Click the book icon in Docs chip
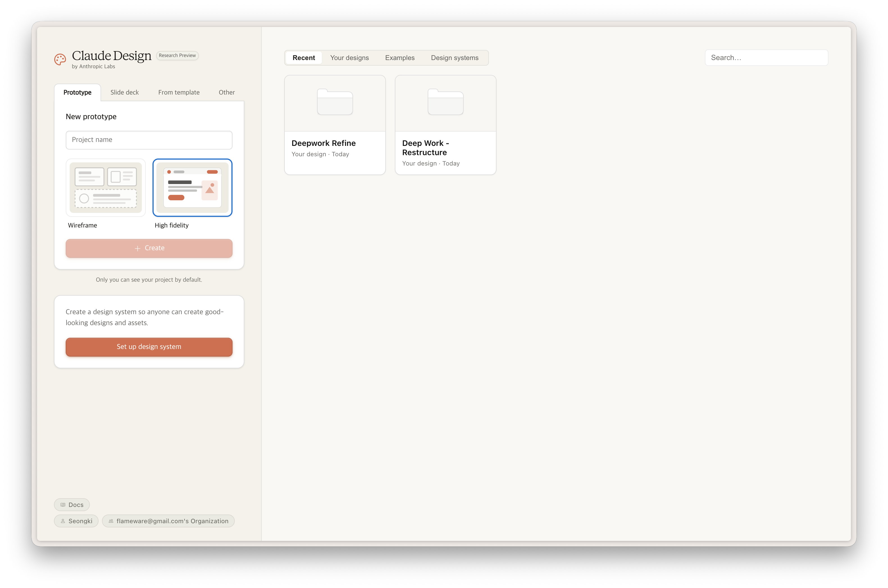The height and width of the screenshot is (588, 888). coord(63,505)
